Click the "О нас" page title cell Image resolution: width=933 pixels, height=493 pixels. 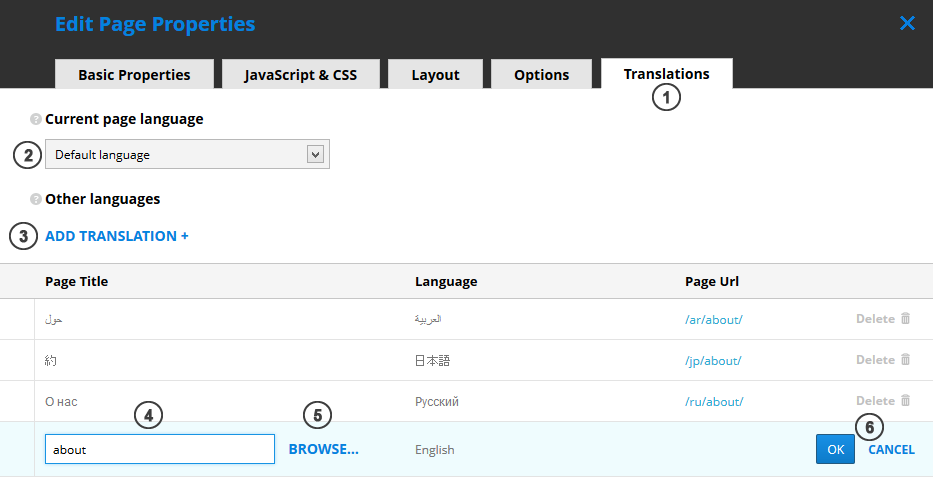(x=61, y=401)
